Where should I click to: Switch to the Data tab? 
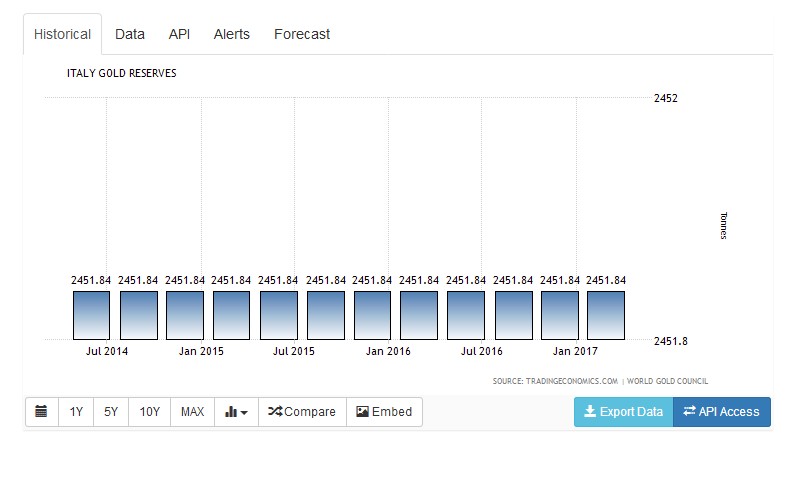[x=130, y=34]
